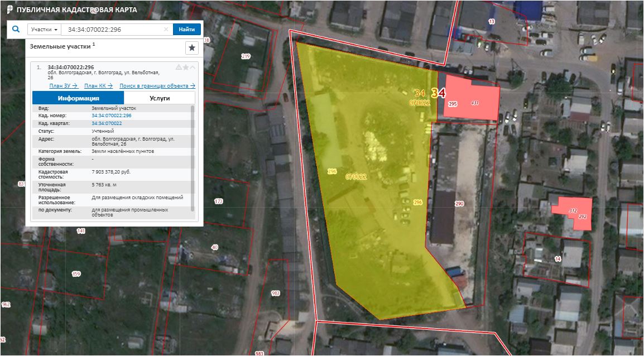Open the План КК link
Image resolution: width=644 pixels, height=356 pixels.
98,86
